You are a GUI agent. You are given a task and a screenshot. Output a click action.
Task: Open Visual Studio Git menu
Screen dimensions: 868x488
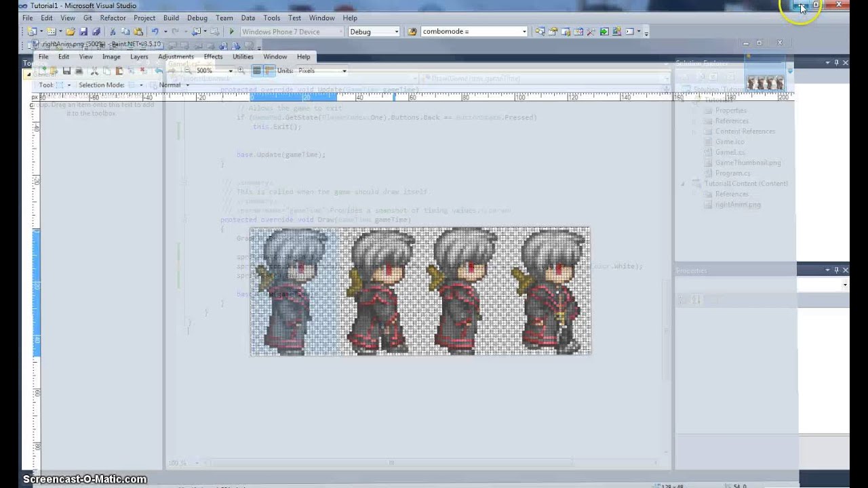coord(87,18)
